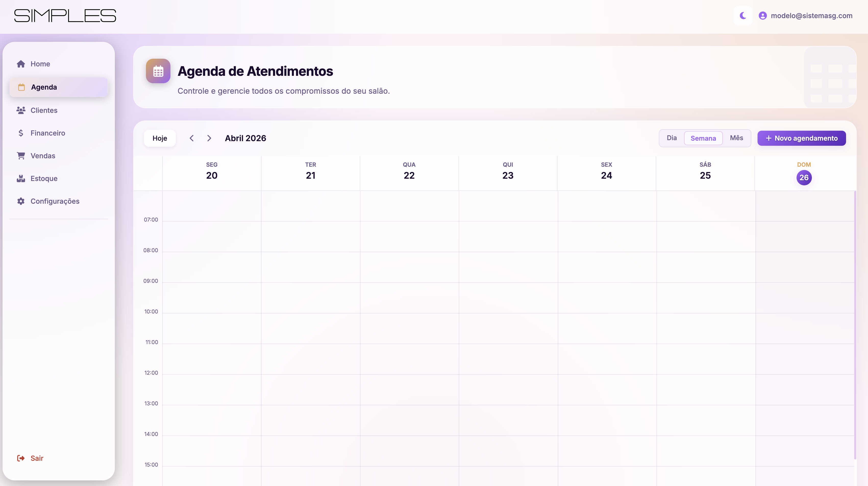Click the Sair logout arrow icon
The width and height of the screenshot is (868, 486).
(x=21, y=458)
